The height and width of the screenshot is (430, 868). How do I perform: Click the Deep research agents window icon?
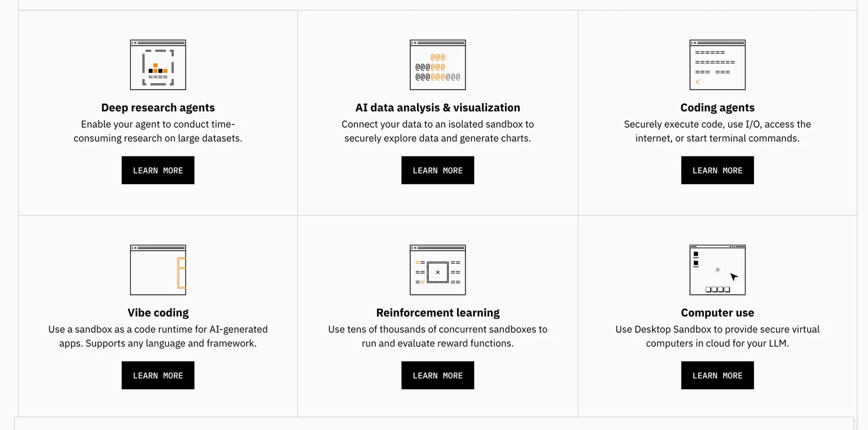click(158, 65)
